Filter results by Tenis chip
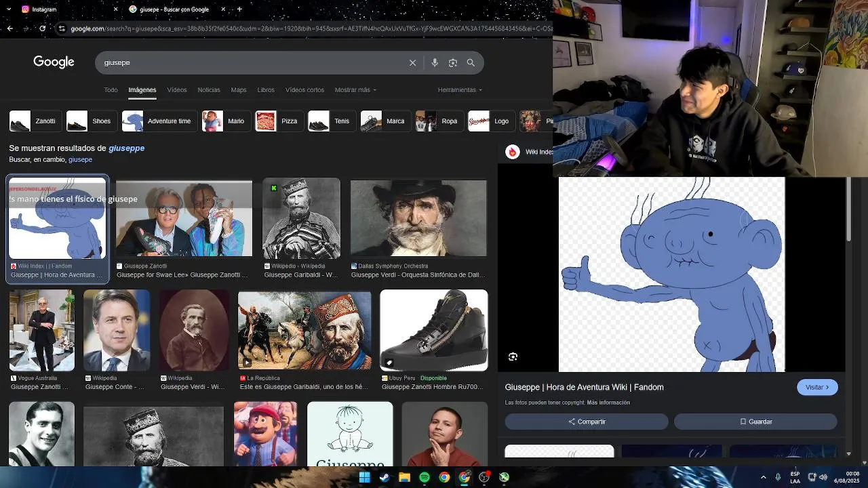 tap(332, 121)
